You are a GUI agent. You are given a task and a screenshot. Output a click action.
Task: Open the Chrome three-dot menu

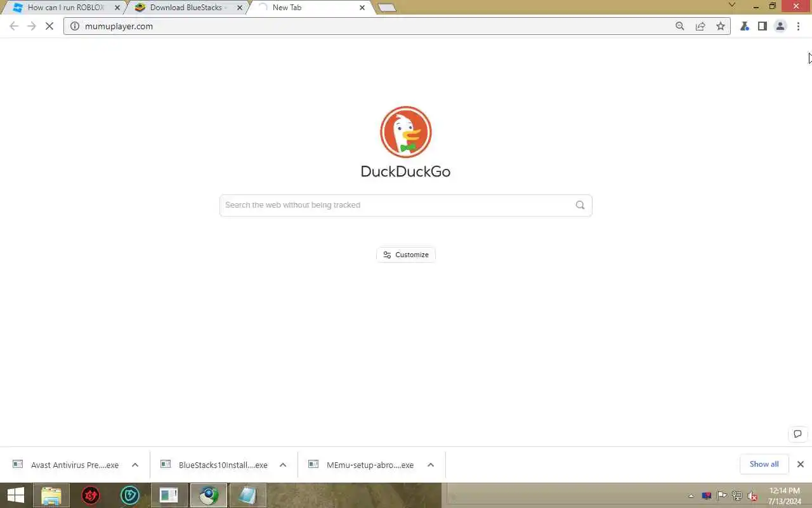tap(799, 26)
